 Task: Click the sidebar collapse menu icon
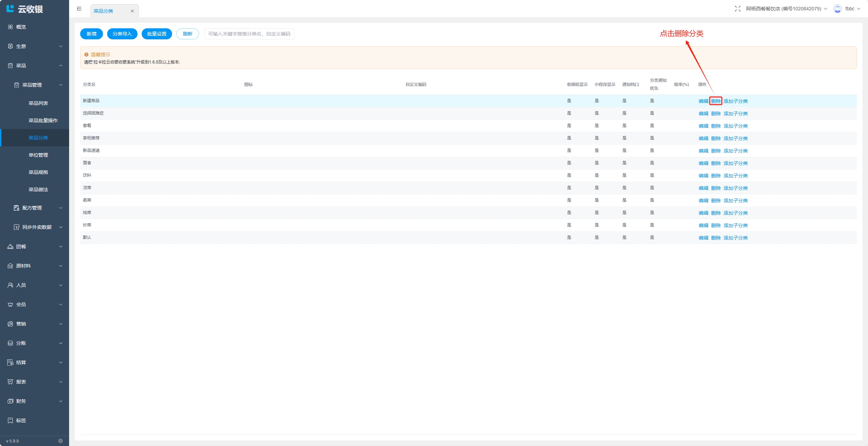(79, 9)
